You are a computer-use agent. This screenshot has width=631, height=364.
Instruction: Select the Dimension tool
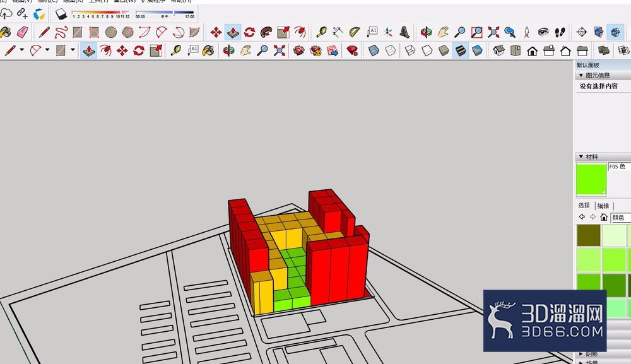[338, 32]
